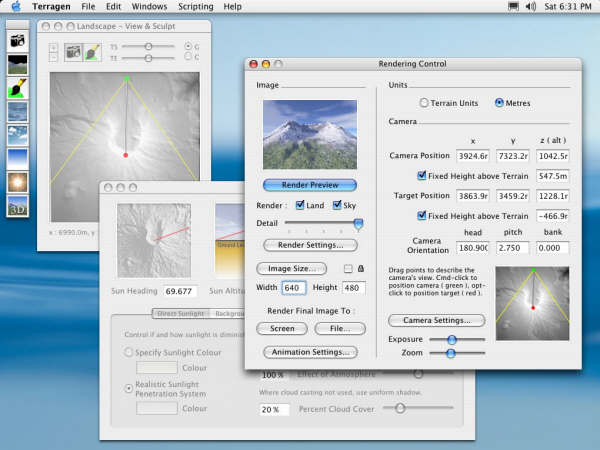Open the Windows menu in menu bar

coord(149,7)
